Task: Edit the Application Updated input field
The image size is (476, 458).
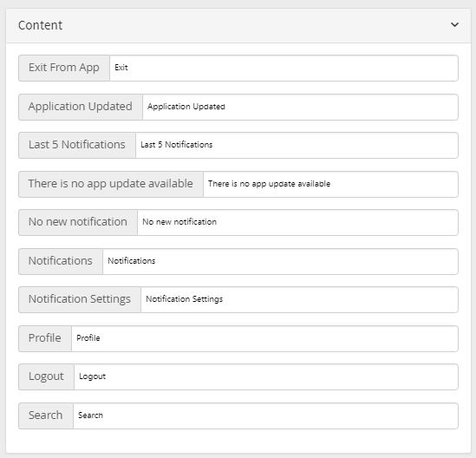Action: click(x=300, y=107)
